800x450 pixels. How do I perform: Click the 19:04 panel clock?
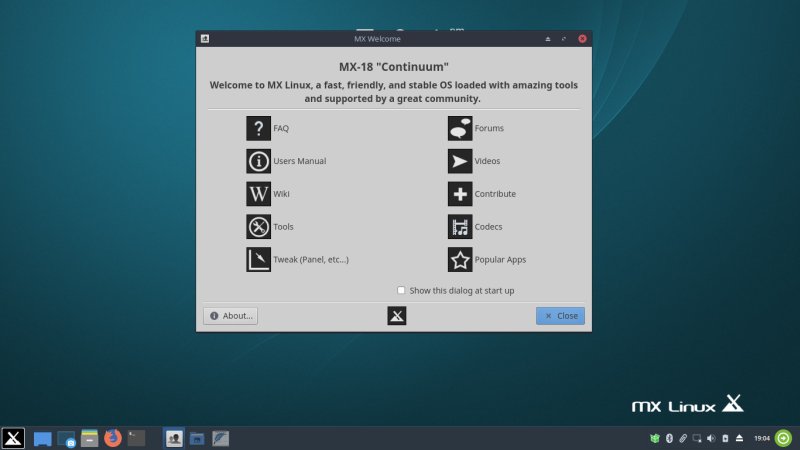click(762, 438)
